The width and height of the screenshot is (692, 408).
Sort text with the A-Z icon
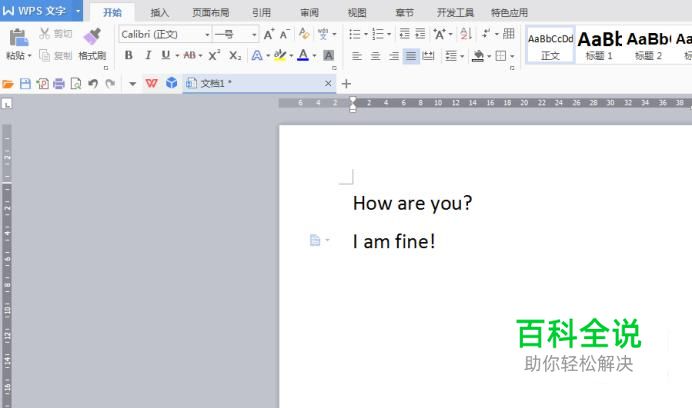(x=466, y=34)
